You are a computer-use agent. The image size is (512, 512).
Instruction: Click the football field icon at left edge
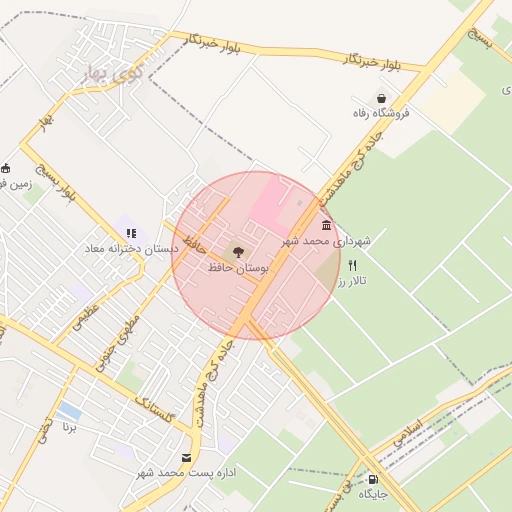[5, 169]
